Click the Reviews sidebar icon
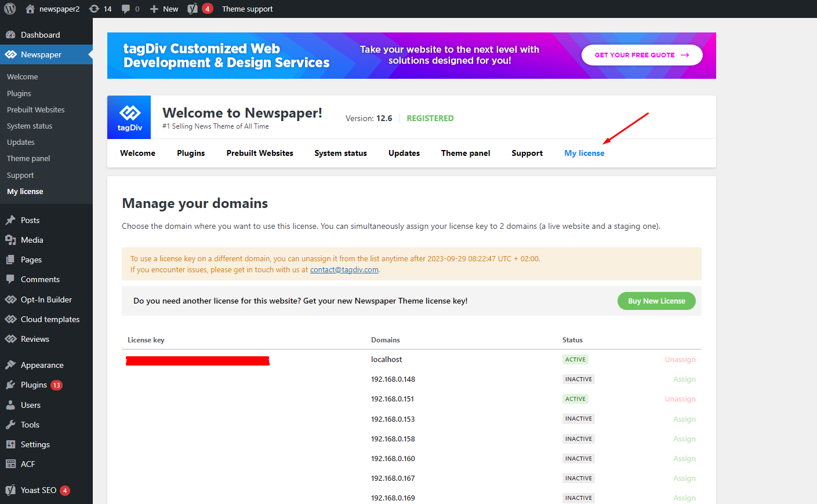Screen dimensions: 817x504 10,339
